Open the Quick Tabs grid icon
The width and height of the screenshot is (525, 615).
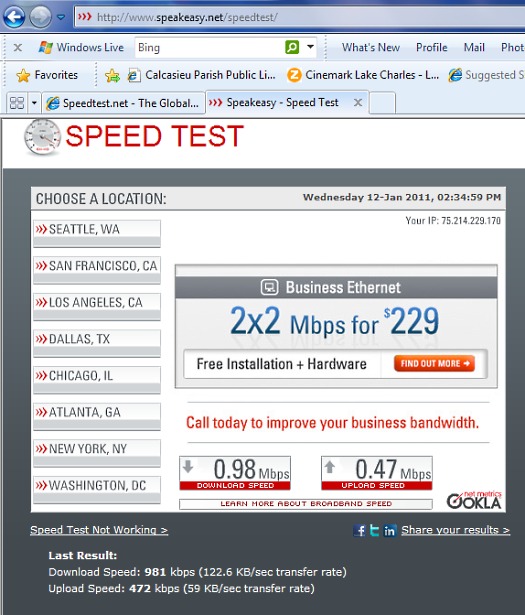click(17, 103)
